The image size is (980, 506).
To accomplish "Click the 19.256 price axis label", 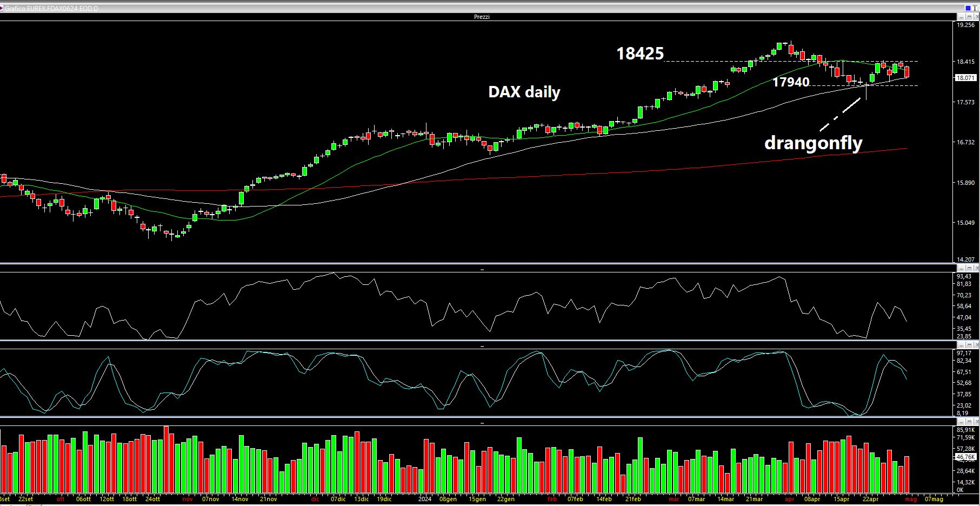I will click(x=966, y=25).
